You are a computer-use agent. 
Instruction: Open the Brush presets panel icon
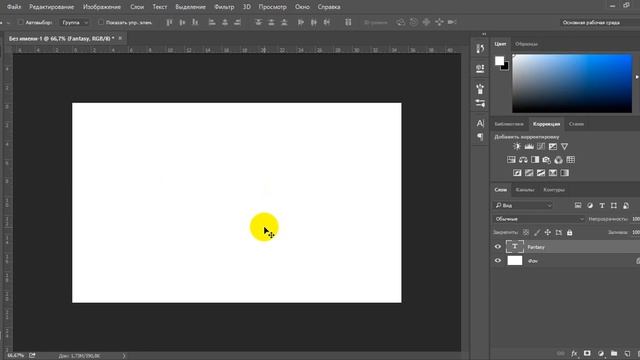click(x=480, y=89)
